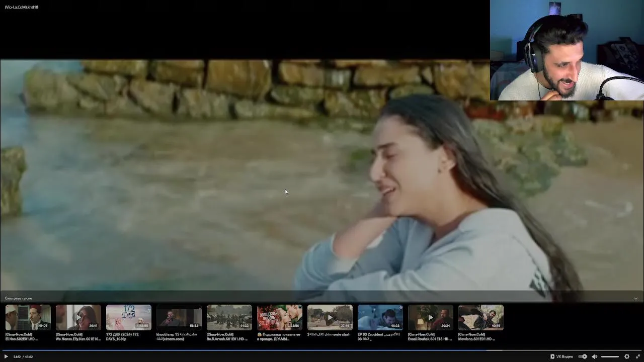Viewport: 644px width, 362px height.
Task: Open Esaal.Rouhak.S01E13 suggested video thumbnail
Action: tap(431, 317)
